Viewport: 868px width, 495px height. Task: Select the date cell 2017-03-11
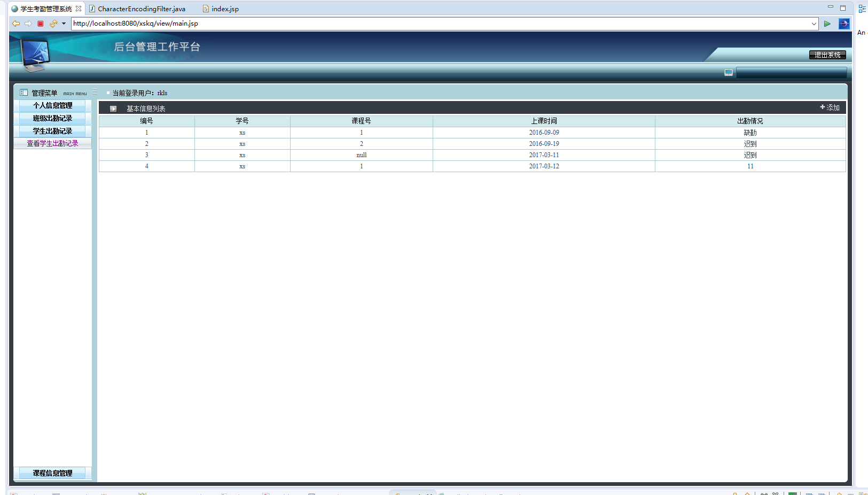click(544, 155)
